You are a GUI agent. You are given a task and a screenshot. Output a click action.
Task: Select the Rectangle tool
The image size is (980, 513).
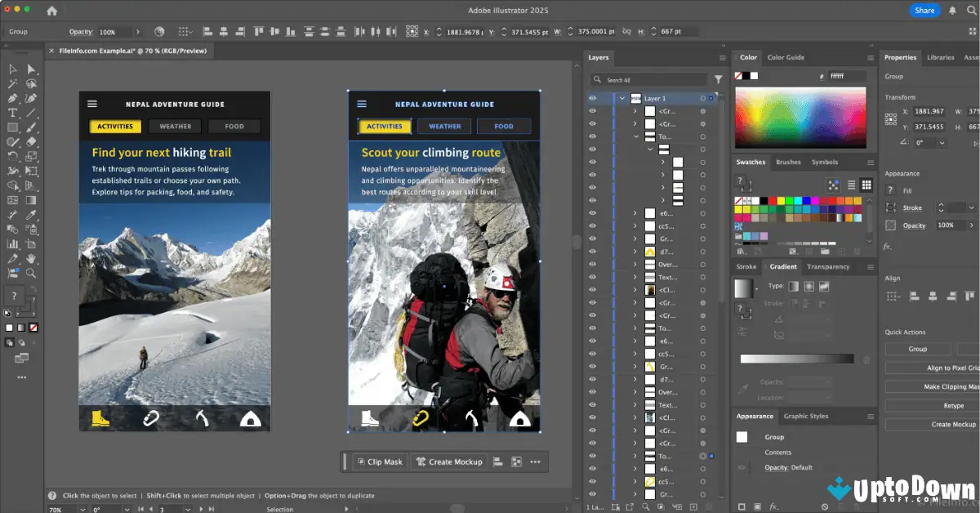pyautogui.click(x=11, y=127)
